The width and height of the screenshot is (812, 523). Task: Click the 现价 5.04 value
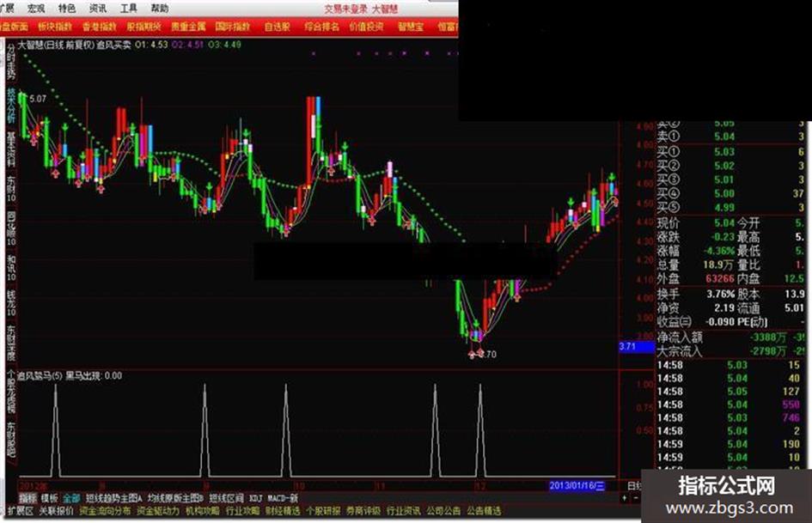(x=724, y=223)
